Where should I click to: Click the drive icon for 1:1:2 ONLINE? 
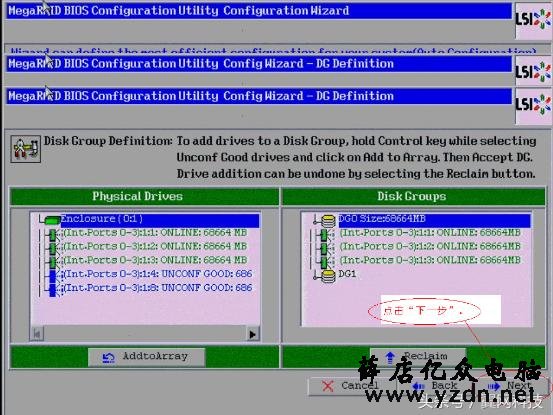tap(53, 248)
